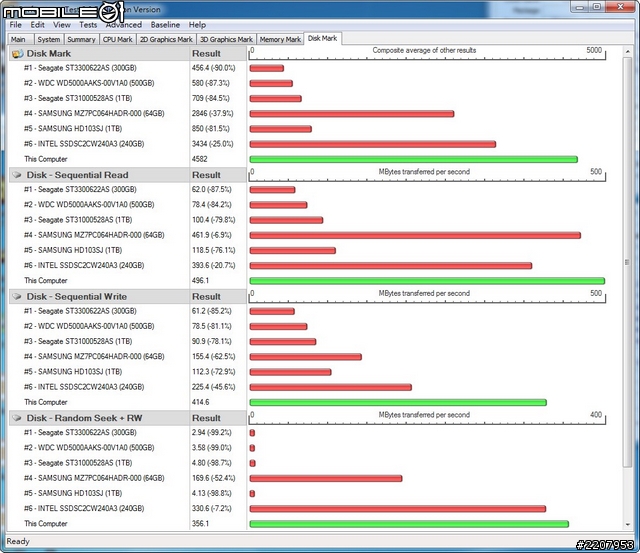Image resolution: width=640 pixels, height=553 pixels.
Task: Click Sequential Write result 414.6
Action: 200,402
